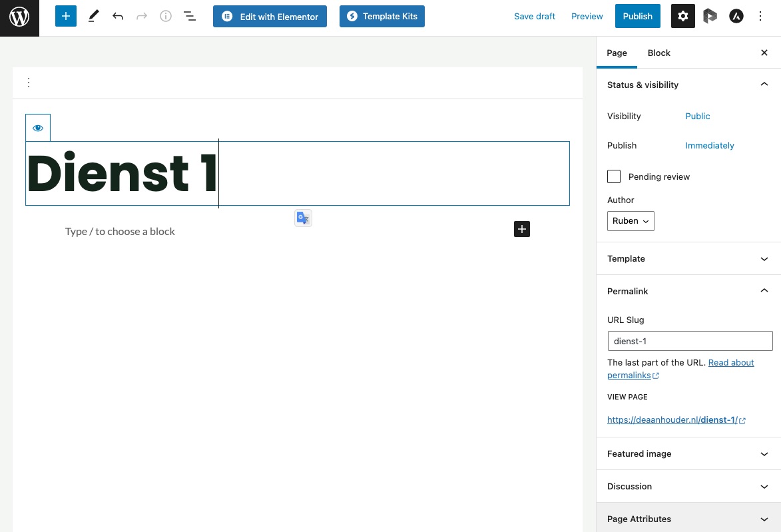Select the Page tab
Image resolution: width=781 pixels, height=532 pixels.
tap(617, 53)
